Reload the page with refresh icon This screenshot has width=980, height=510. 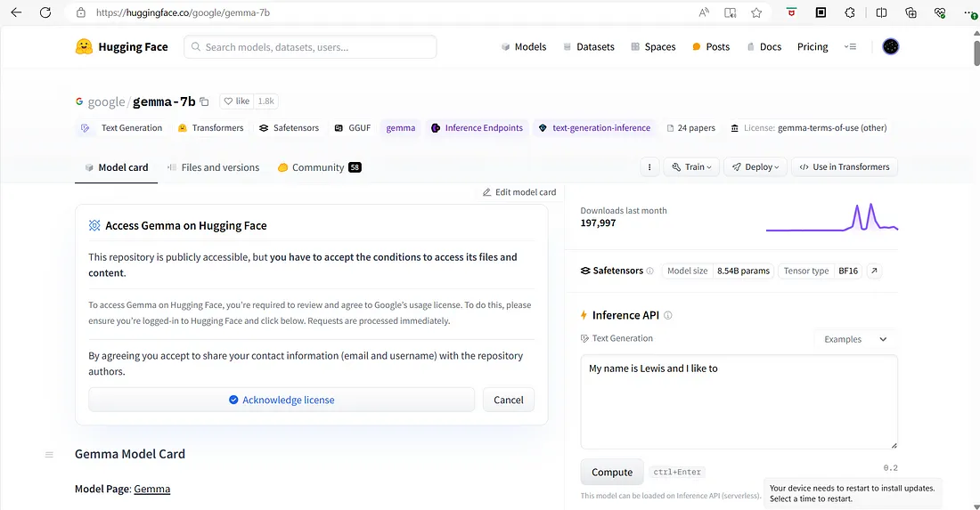pos(45,12)
